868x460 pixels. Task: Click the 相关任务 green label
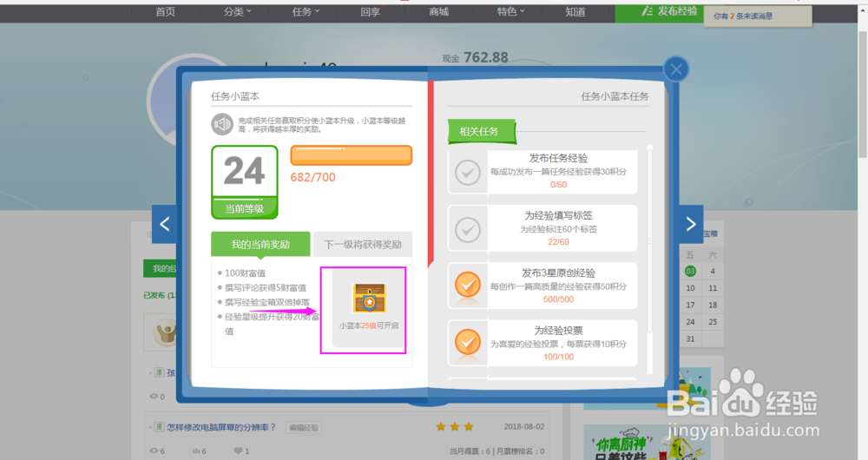(481, 132)
